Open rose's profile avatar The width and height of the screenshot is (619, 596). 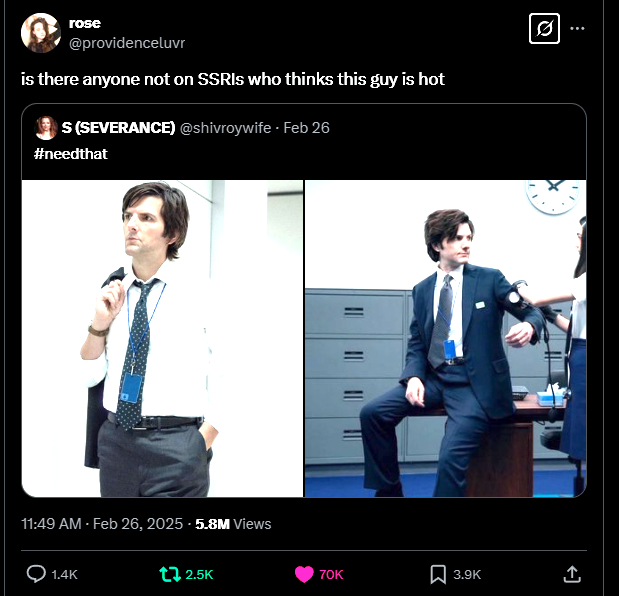[x=40, y=33]
